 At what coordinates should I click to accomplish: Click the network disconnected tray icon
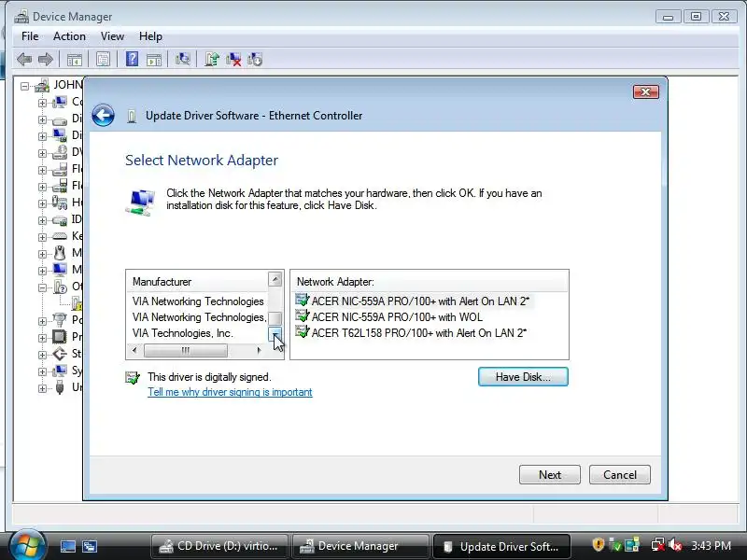(x=658, y=545)
